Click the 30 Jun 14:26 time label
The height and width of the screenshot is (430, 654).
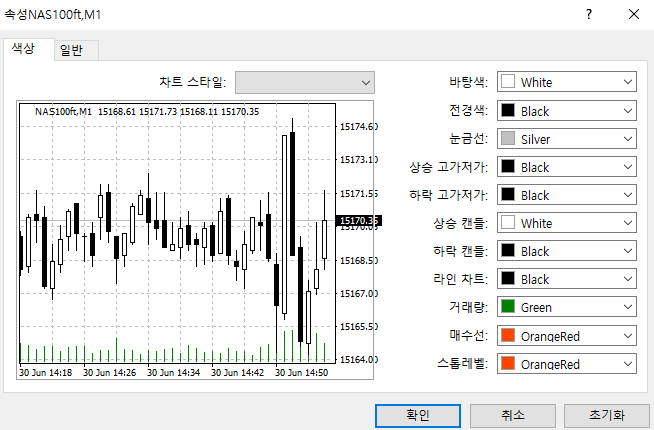coord(109,372)
